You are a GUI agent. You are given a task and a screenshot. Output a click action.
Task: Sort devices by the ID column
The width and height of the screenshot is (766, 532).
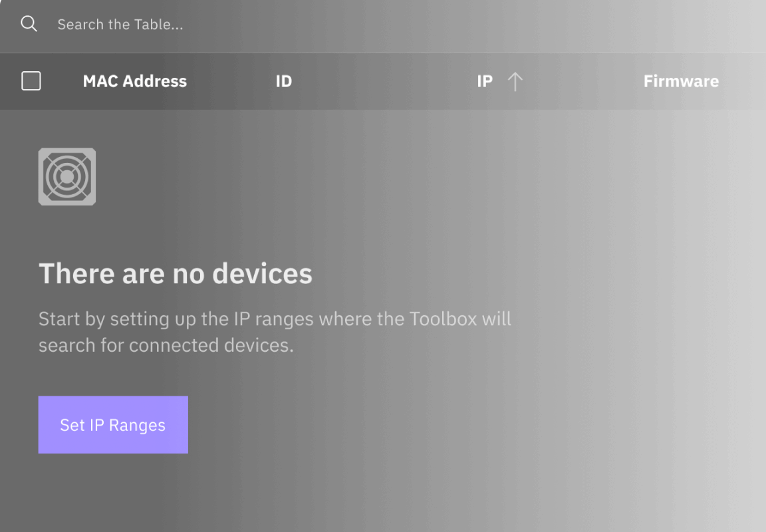284,81
